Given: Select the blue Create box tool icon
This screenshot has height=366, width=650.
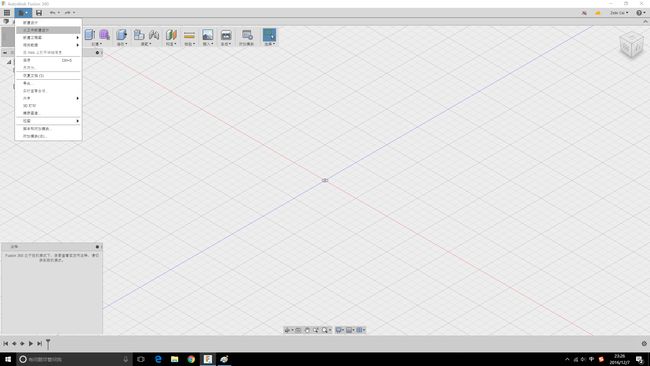Looking at the screenshot, I should click(x=90, y=35).
